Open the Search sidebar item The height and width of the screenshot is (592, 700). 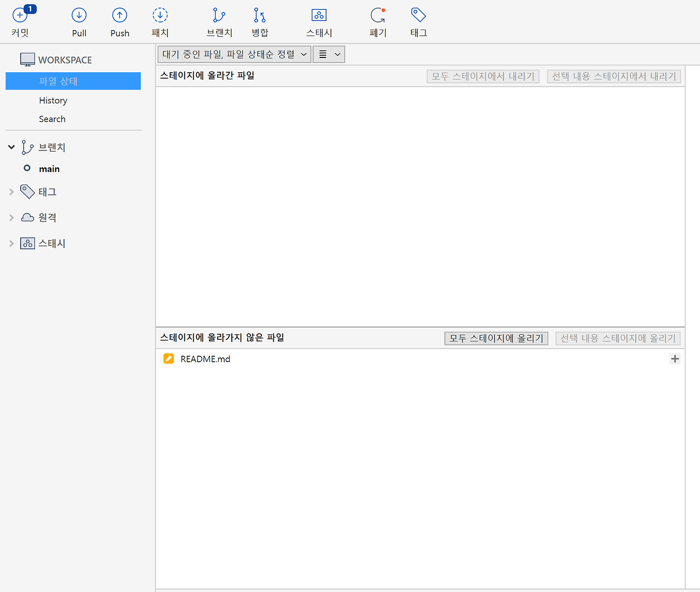[52, 119]
